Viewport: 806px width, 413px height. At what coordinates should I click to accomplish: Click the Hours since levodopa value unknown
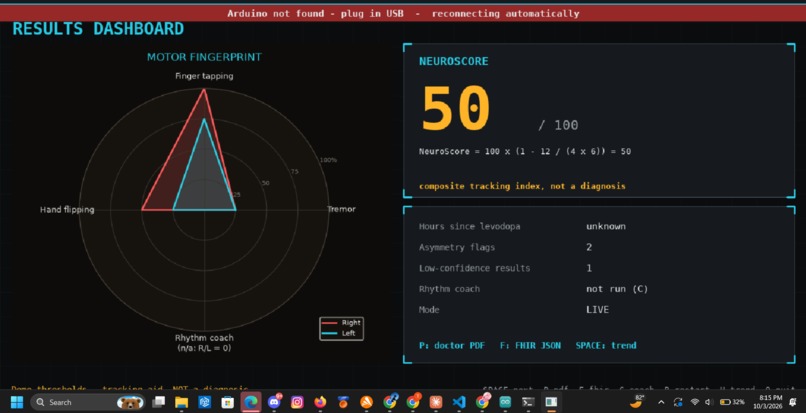pos(606,226)
